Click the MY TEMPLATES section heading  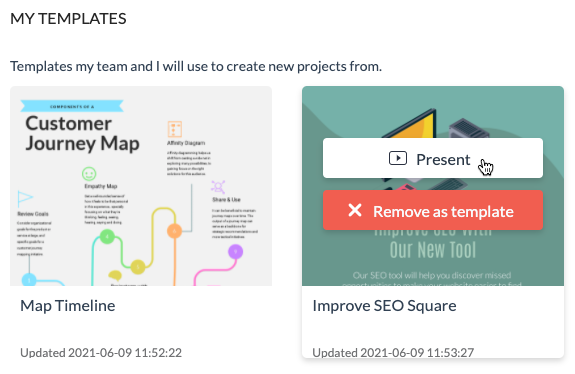[x=68, y=19]
